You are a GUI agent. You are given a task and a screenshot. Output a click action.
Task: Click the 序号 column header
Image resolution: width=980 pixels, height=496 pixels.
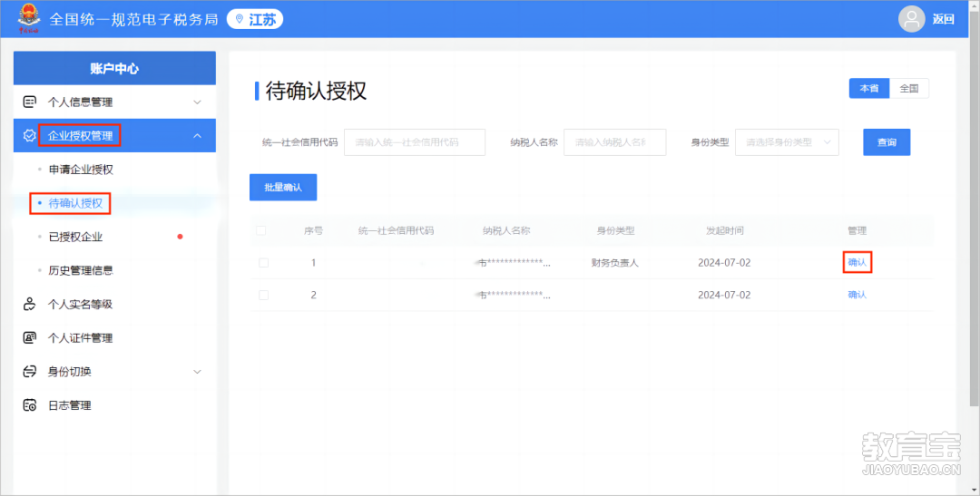pos(314,230)
